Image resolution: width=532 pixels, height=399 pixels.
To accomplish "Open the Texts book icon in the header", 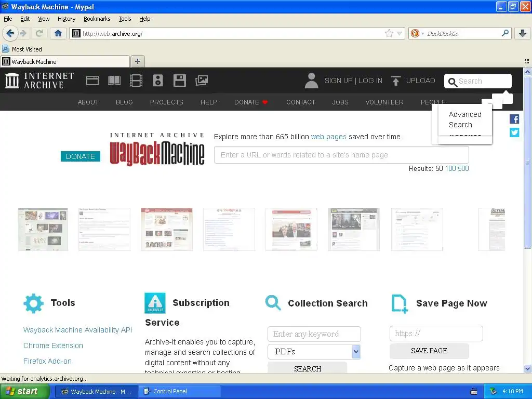I will coord(114,81).
